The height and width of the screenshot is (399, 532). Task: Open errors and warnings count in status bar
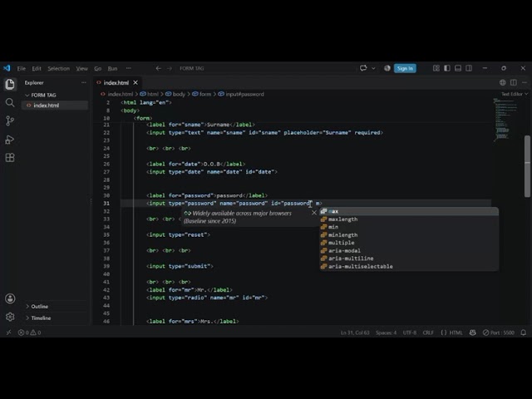point(30,332)
